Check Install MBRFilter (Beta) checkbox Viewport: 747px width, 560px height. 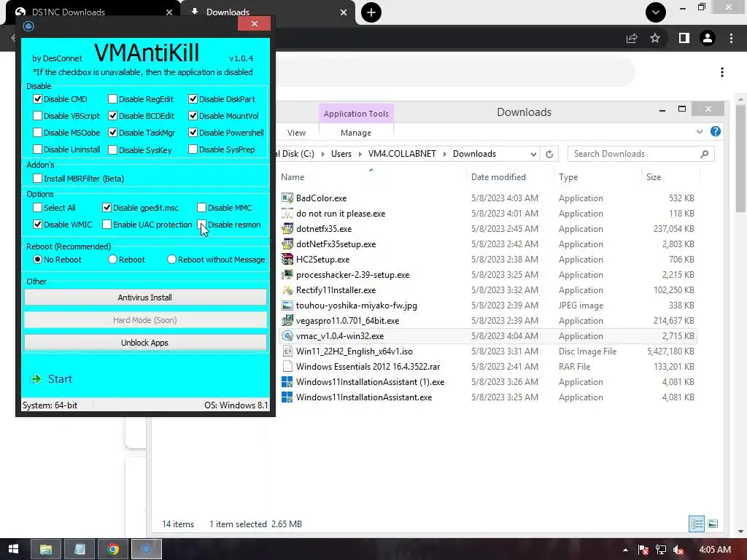click(38, 179)
